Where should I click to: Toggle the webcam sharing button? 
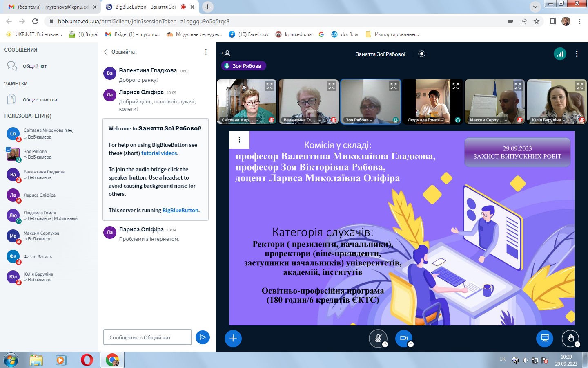[404, 338]
